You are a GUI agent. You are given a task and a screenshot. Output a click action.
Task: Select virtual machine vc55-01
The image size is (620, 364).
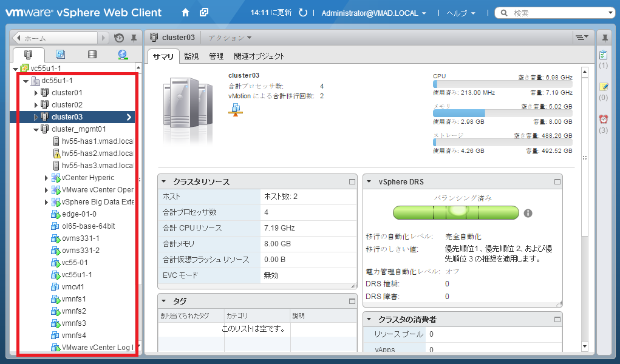(x=70, y=263)
